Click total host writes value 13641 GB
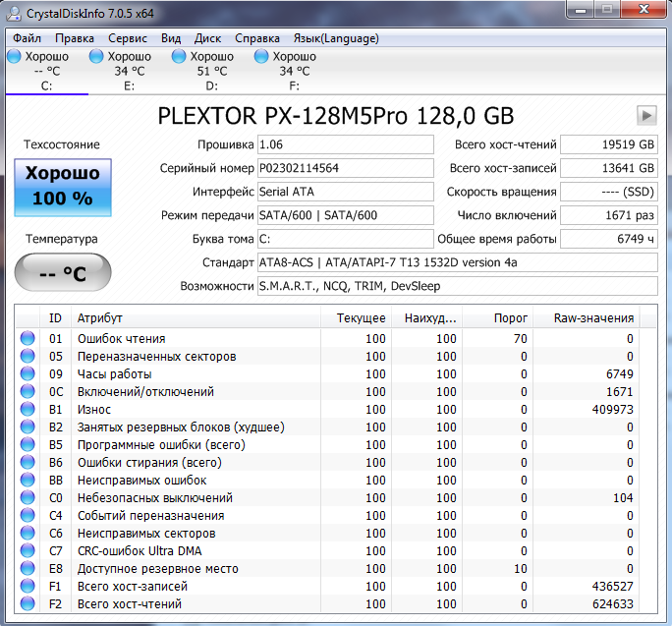 pyautogui.click(x=609, y=168)
